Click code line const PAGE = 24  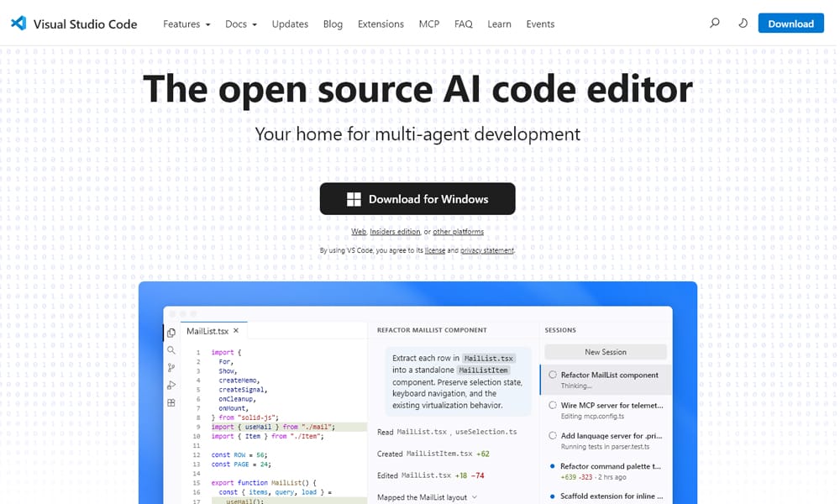(241, 465)
